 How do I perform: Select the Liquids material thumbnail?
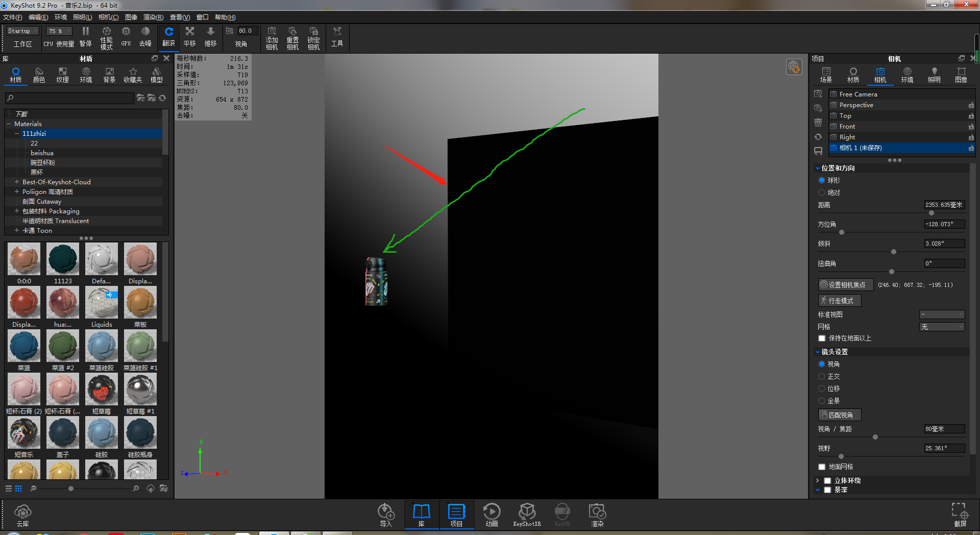click(101, 302)
